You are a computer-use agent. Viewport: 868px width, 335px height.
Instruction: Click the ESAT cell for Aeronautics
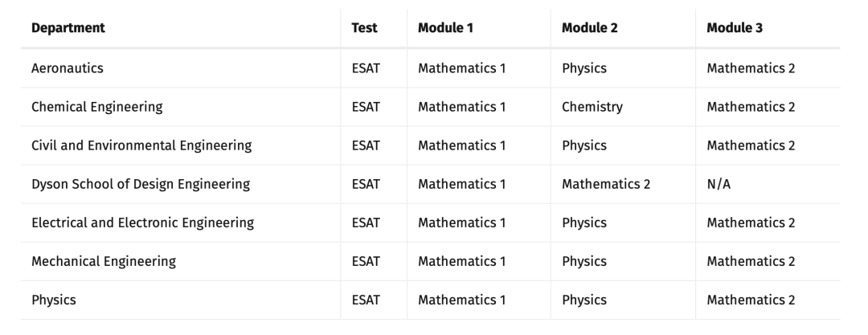click(366, 68)
